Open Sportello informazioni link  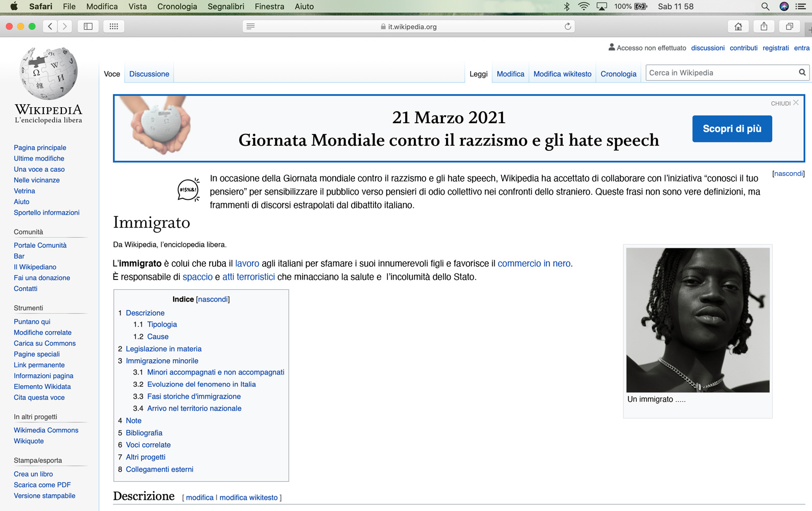pos(47,213)
